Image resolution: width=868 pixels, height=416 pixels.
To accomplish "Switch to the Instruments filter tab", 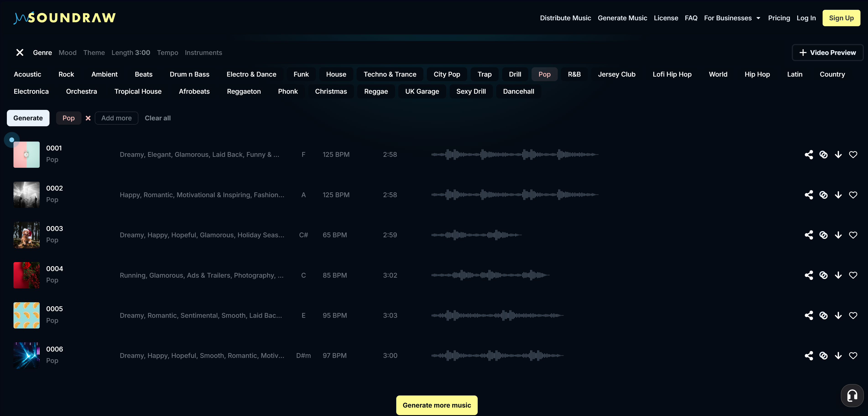I will pos(203,52).
